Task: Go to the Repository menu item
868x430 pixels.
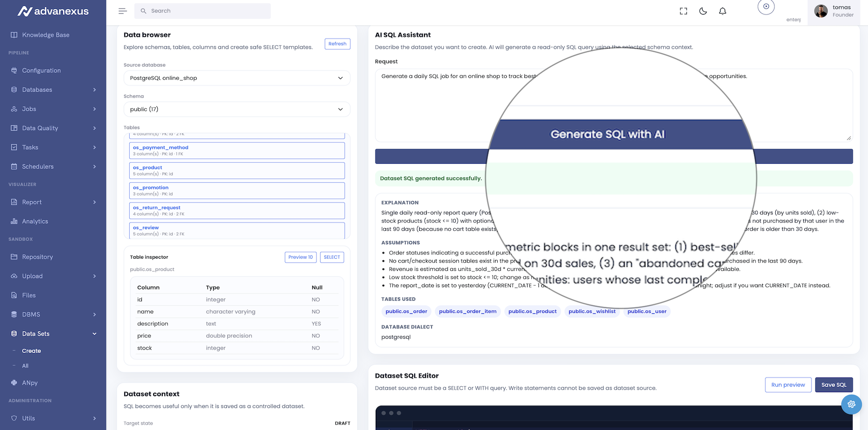Action: point(38,257)
